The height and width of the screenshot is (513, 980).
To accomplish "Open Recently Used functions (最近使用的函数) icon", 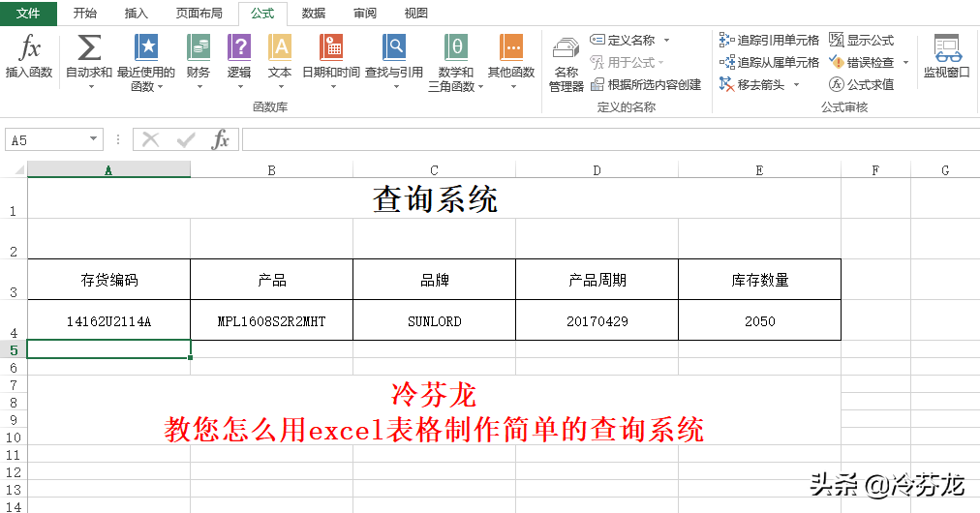I will tap(146, 48).
